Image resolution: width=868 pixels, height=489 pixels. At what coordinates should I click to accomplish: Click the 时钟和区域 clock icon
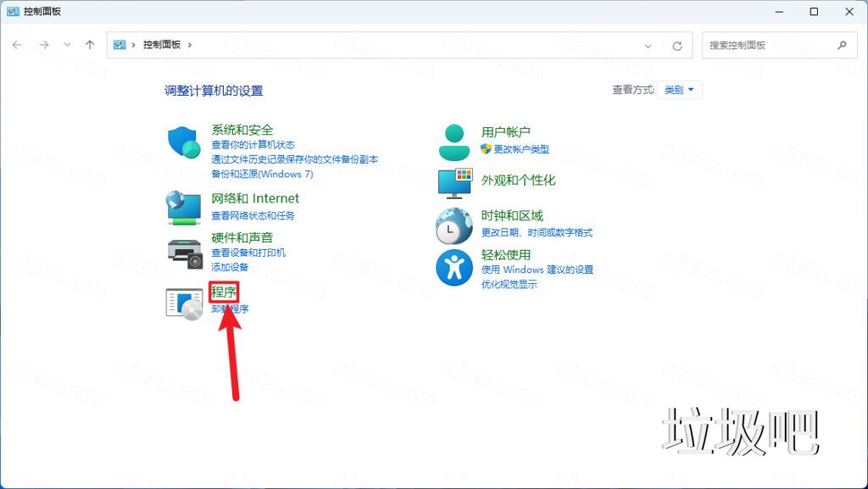[453, 225]
